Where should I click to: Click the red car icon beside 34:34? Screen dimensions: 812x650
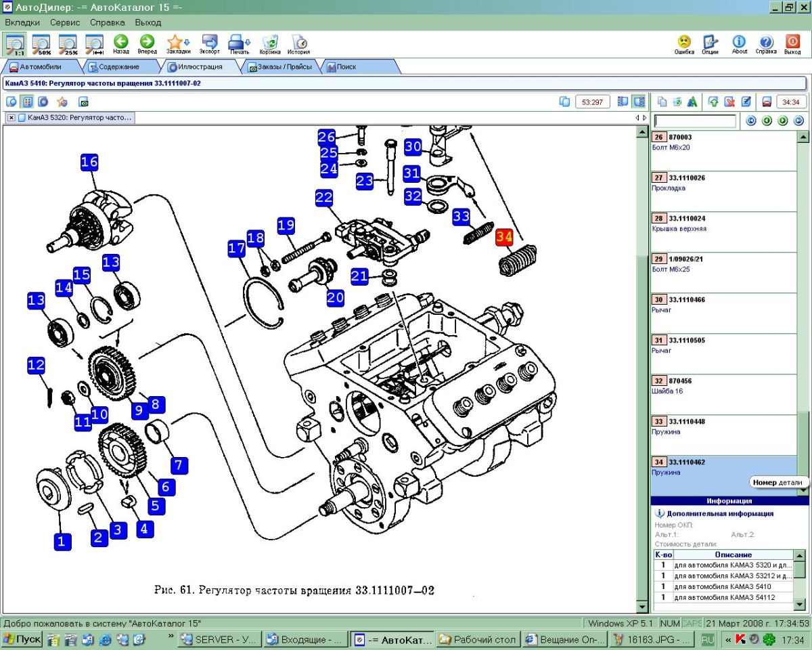[767, 102]
